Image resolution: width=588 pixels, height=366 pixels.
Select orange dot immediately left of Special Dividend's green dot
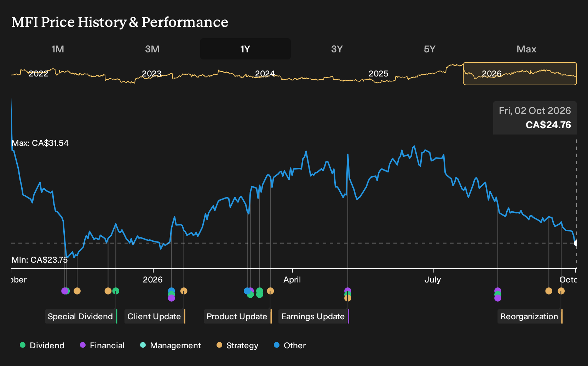(x=108, y=291)
